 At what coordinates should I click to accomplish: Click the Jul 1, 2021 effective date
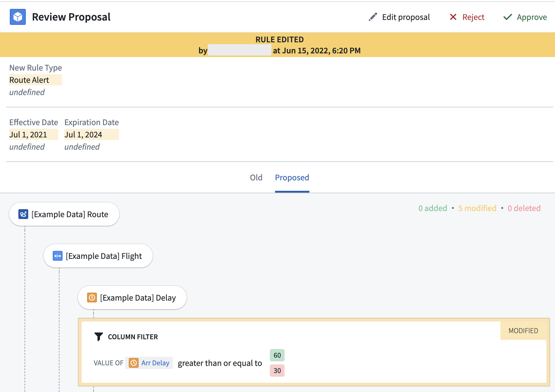pyautogui.click(x=34, y=134)
